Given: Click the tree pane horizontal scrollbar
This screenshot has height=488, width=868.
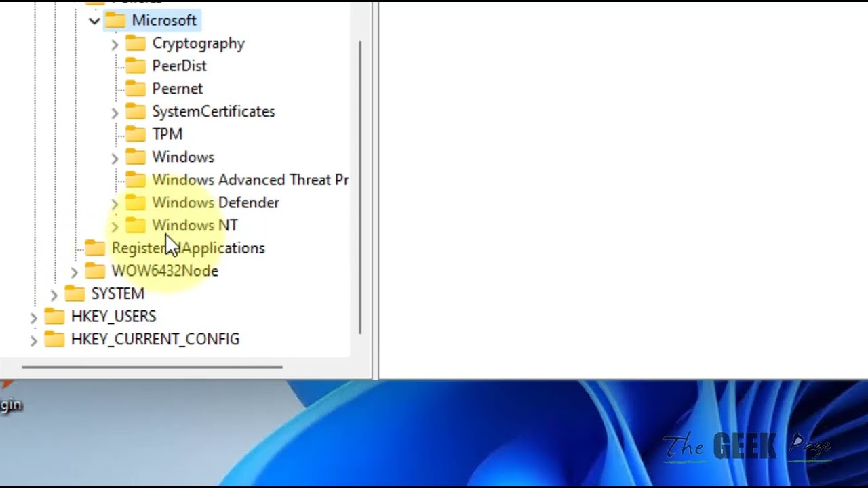Looking at the screenshot, I should (152, 367).
